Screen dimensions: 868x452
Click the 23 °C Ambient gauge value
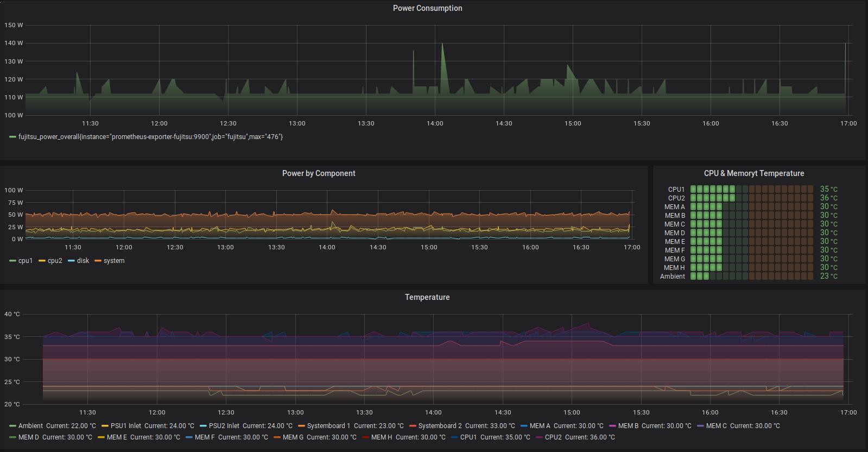[x=828, y=276]
